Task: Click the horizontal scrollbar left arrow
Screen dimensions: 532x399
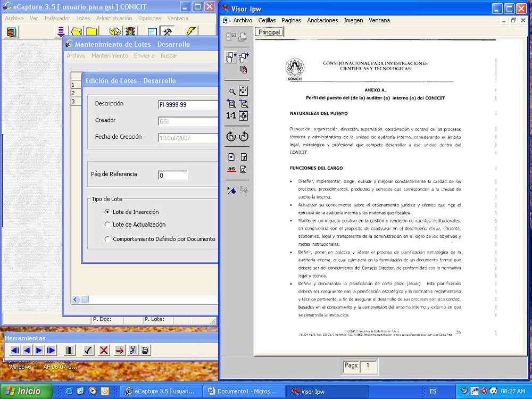Action: 76,300
